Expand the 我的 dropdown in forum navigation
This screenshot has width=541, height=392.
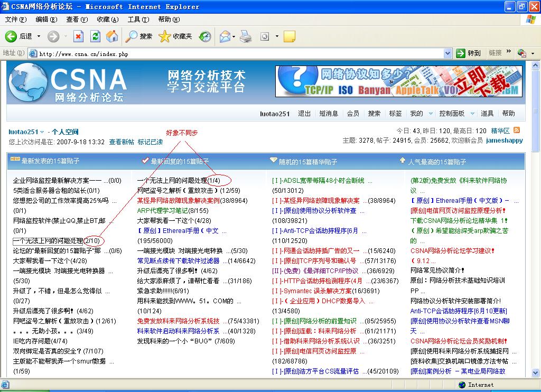click(431, 114)
